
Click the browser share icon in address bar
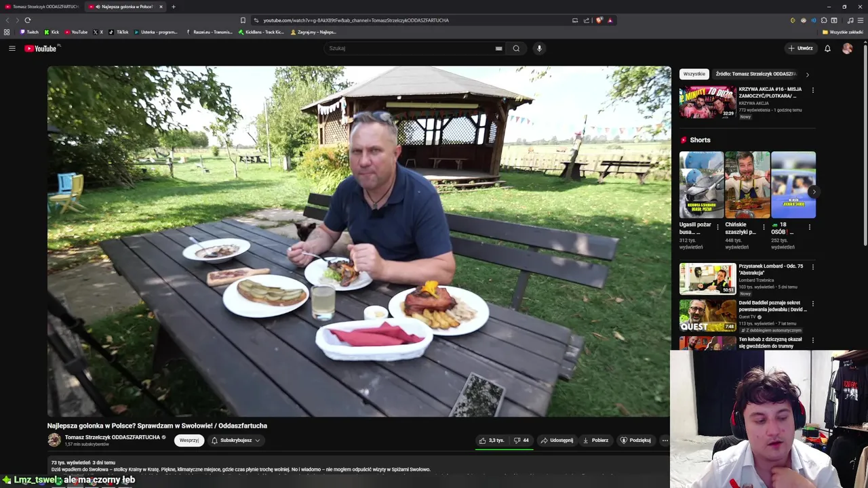[x=587, y=20]
